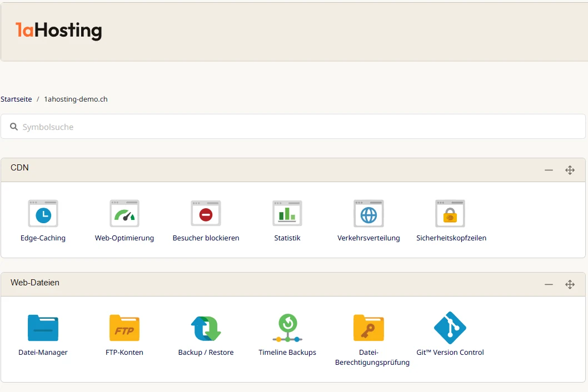Open the Edge-Caching icon

(x=43, y=213)
